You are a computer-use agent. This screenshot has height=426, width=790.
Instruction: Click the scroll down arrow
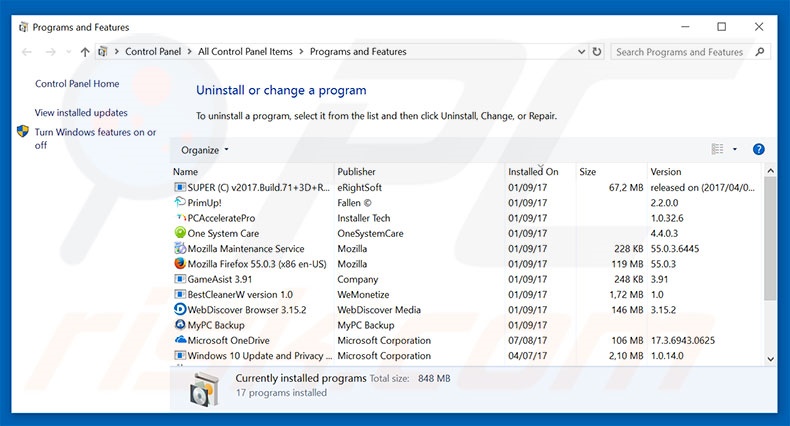coord(770,359)
